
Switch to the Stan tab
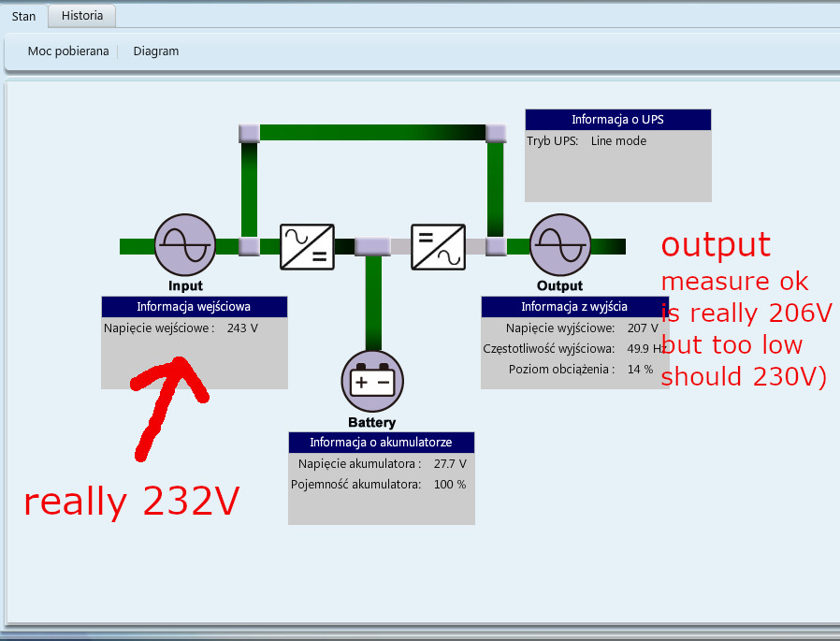[23, 16]
